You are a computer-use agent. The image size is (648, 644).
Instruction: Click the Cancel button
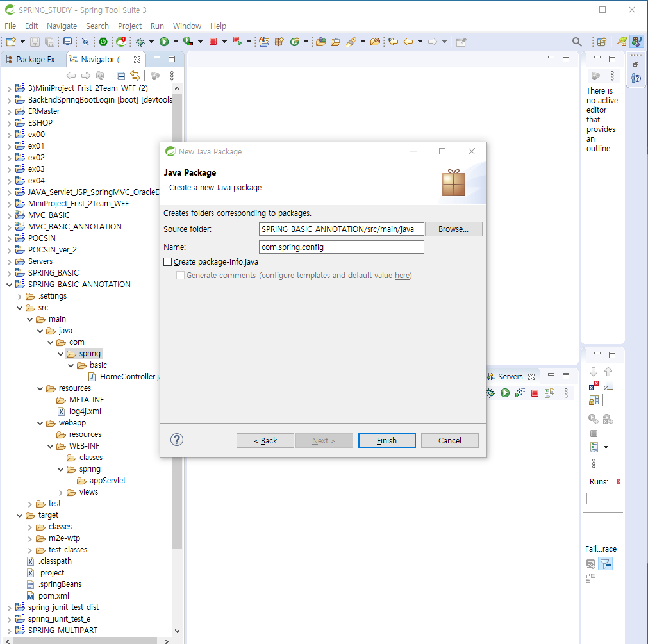coord(450,440)
